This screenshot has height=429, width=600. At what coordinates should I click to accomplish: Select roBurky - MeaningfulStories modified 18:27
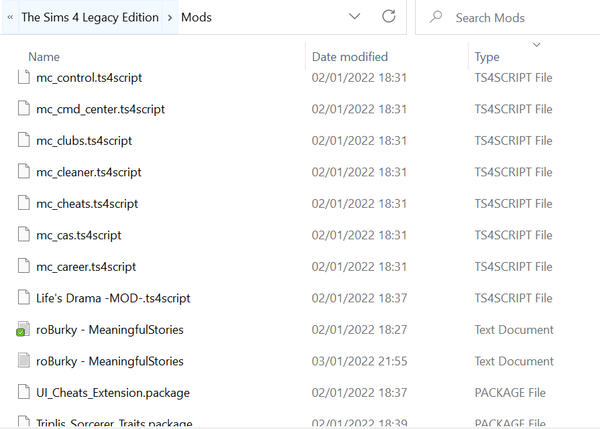[x=110, y=329]
